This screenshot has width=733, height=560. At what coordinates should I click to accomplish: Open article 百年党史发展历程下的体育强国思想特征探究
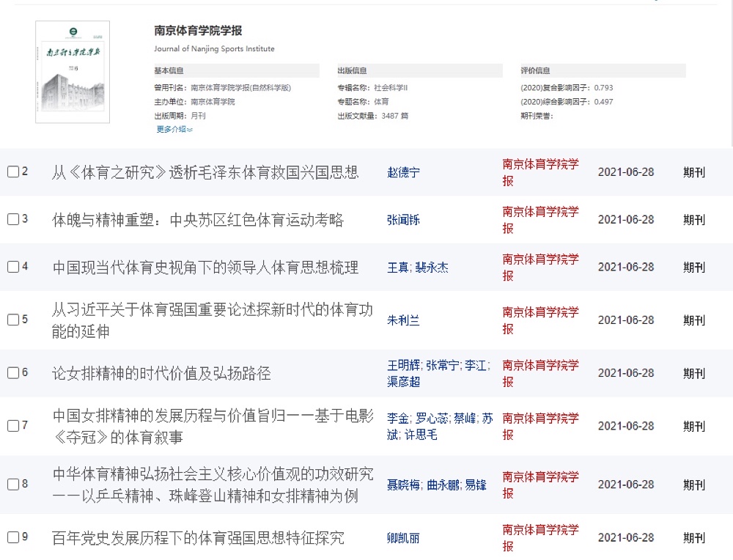pos(198,538)
